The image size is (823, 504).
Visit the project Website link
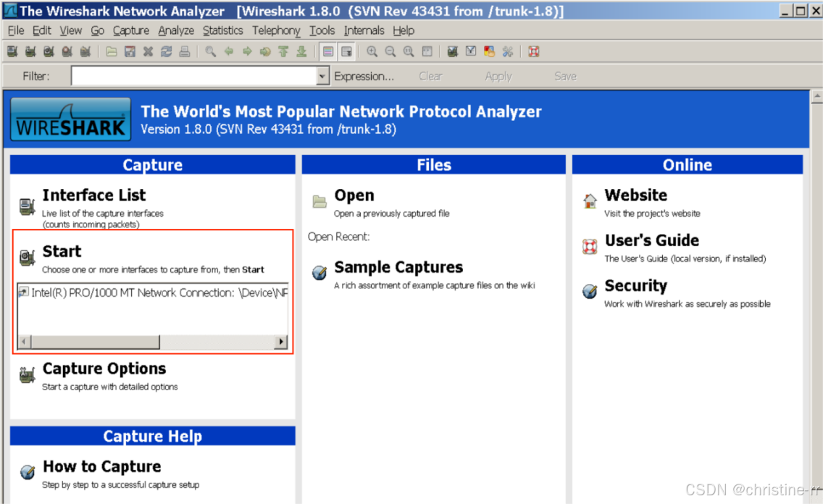[635, 195]
